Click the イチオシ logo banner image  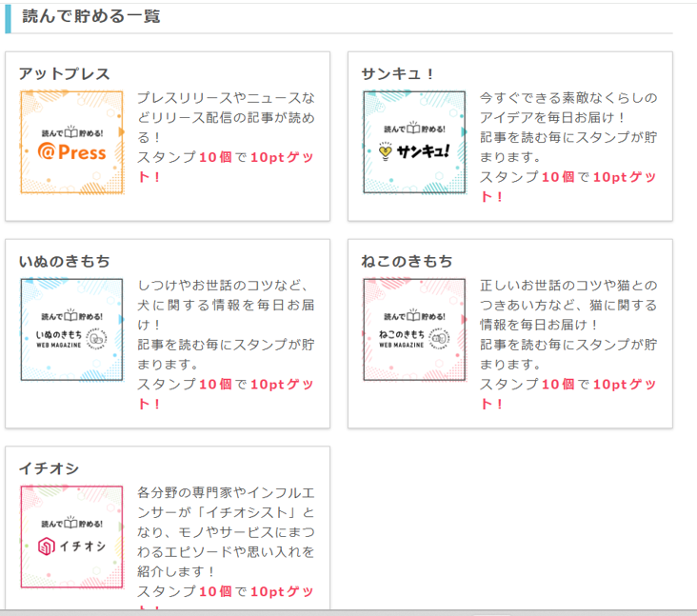(72, 537)
